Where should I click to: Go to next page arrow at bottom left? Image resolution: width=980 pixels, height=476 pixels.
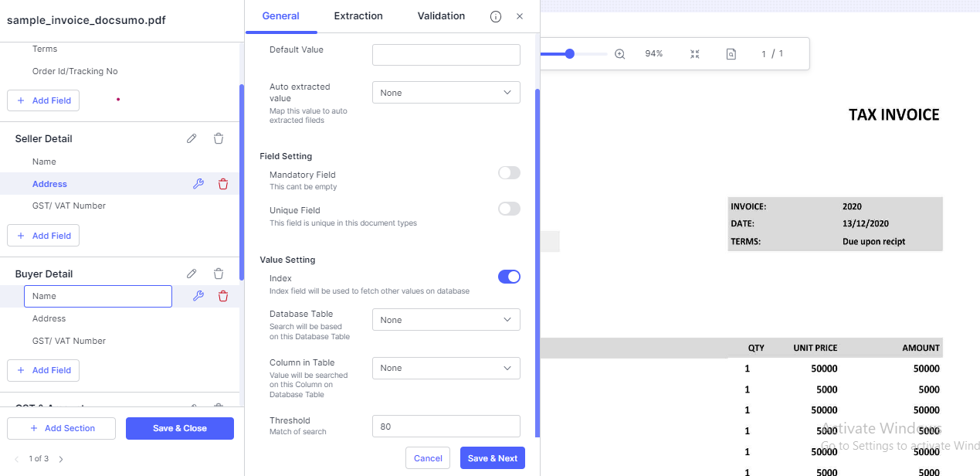61,459
